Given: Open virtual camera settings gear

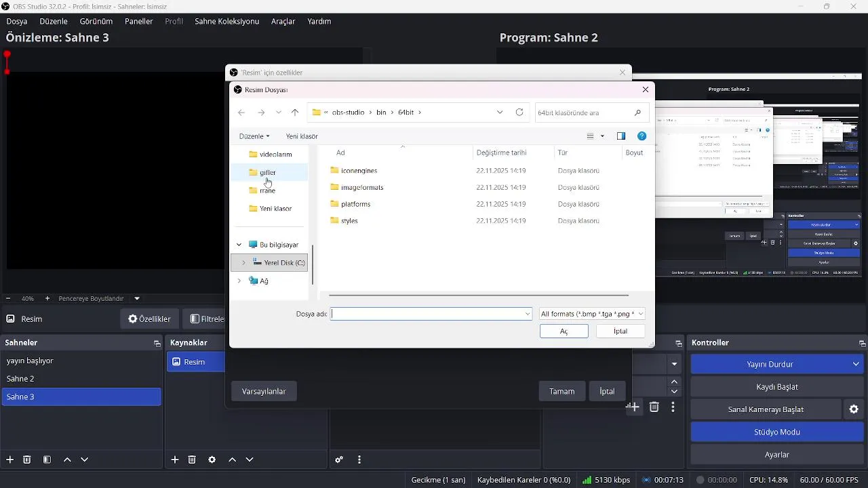Looking at the screenshot, I should click(854, 409).
